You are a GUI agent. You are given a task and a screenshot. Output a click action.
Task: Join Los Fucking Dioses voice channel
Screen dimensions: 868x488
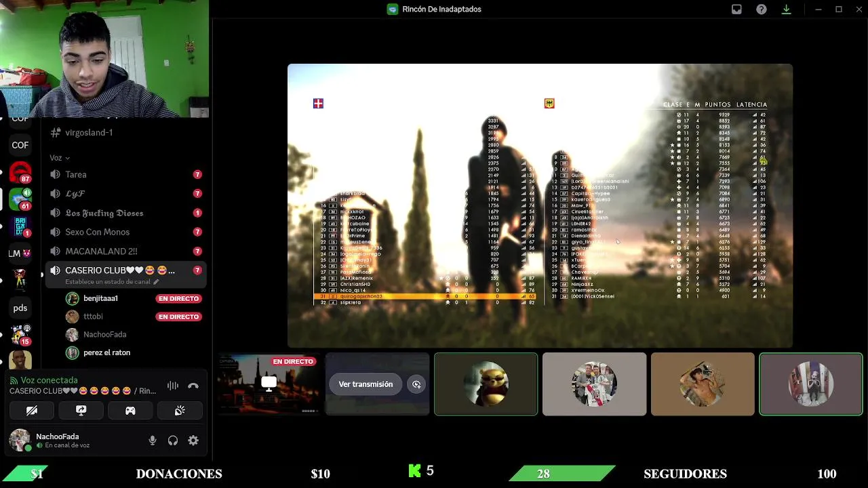click(x=125, y=213)
